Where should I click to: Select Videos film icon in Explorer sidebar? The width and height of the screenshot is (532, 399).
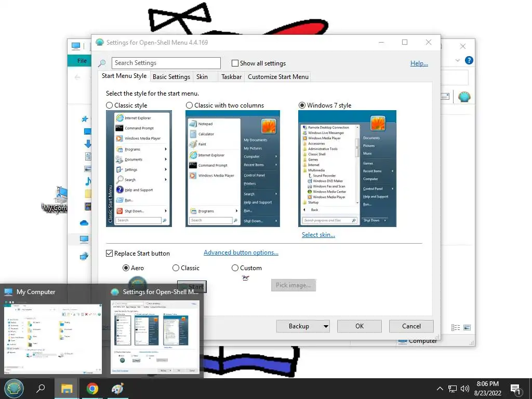point(88,206)
